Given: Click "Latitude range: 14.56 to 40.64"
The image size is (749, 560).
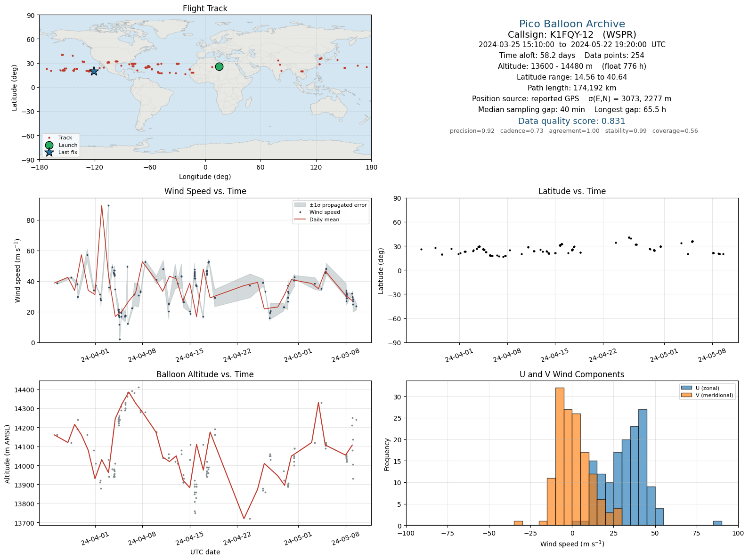Looking at the screenshot, I should coord(572,77).
